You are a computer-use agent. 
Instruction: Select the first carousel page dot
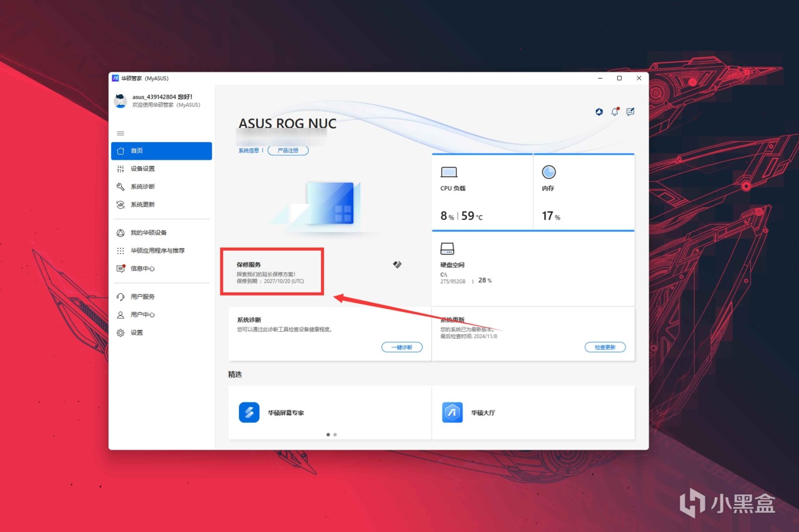click(x=328, y=435)
